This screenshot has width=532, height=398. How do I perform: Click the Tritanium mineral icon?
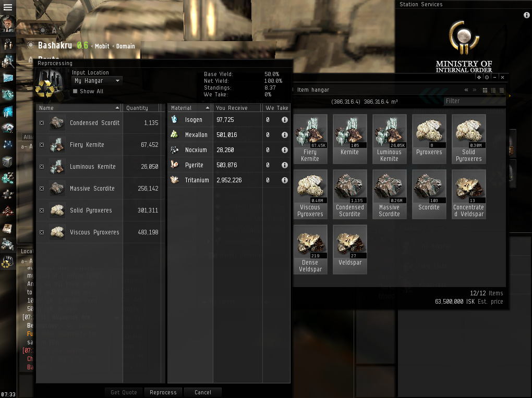coord(174,180)
